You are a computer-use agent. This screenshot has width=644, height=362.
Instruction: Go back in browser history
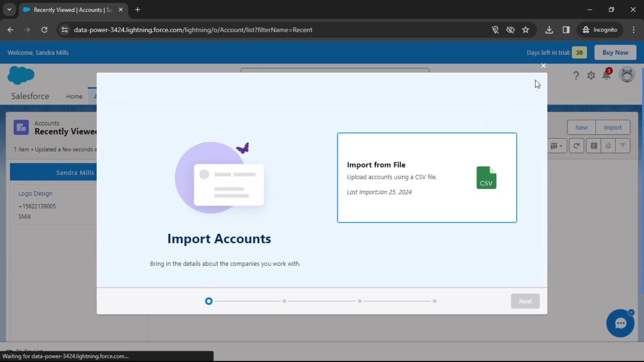(10, 30)
